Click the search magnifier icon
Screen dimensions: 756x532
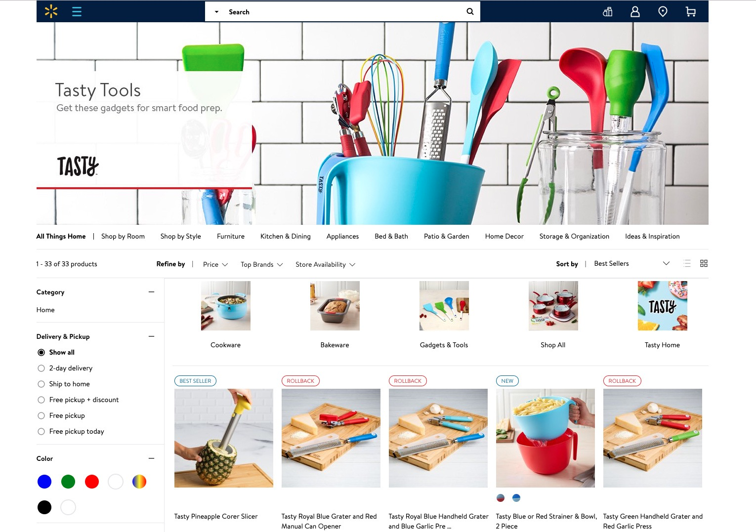[x=470, y=11]
